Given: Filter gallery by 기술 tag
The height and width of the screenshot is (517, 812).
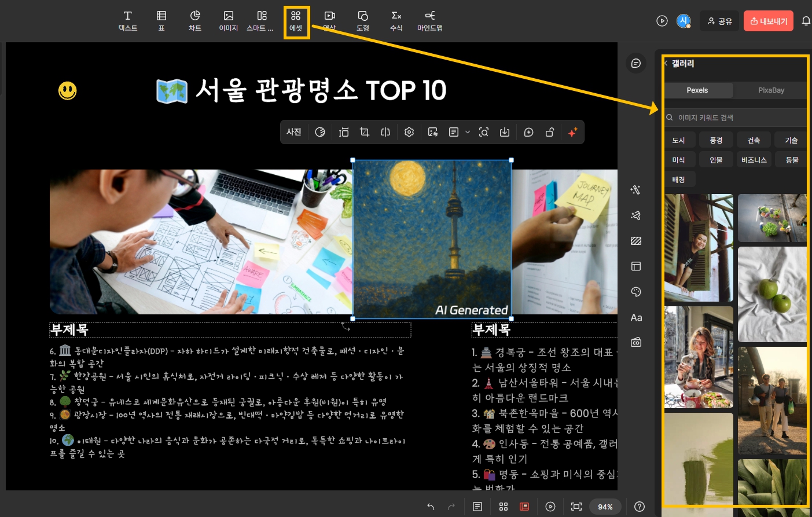Looking at the screenshot, I should [791, 140].
